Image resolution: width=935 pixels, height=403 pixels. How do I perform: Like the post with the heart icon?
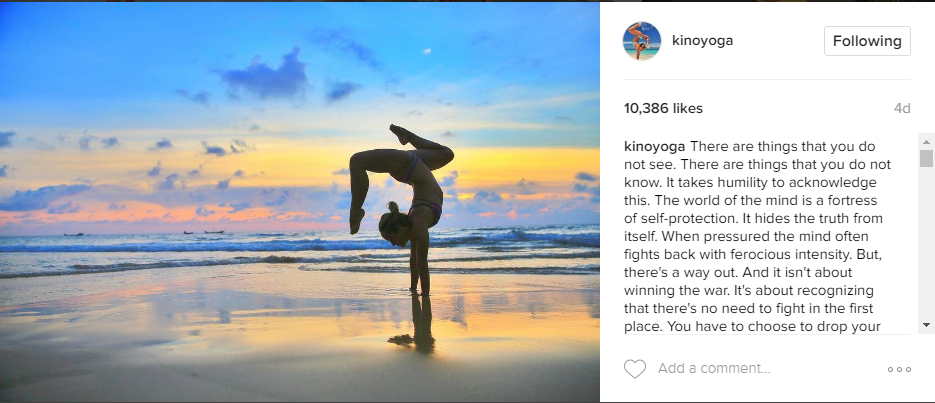[635, 369]
